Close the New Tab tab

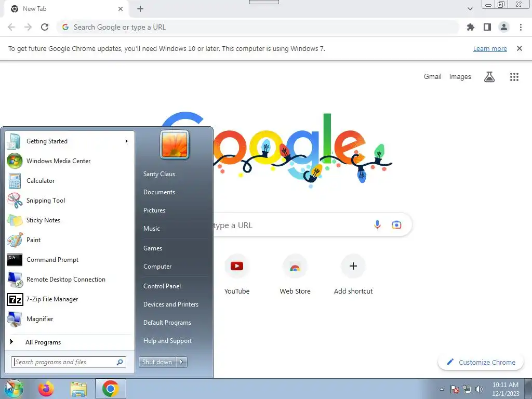pyautogui.click(x=121, y=9)
